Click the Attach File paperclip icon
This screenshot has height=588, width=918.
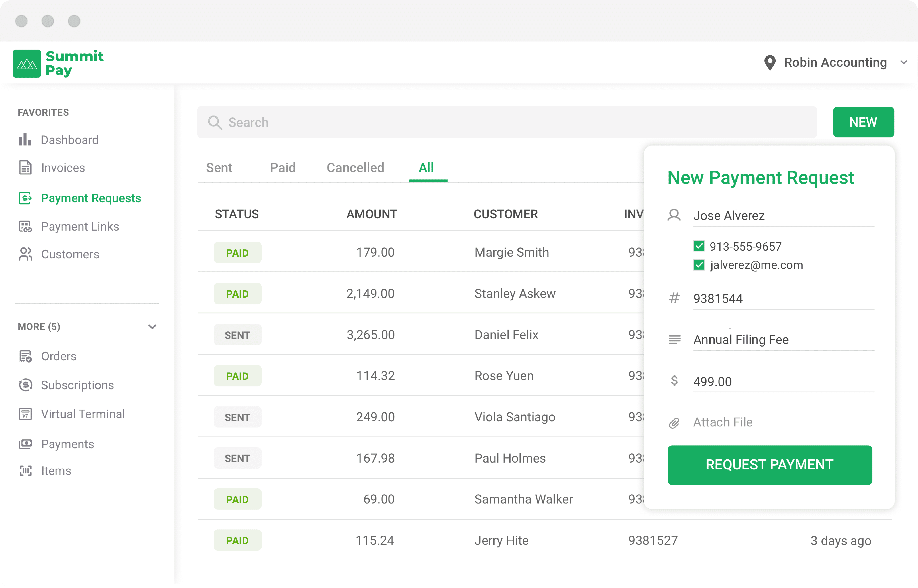click(674, 423)
